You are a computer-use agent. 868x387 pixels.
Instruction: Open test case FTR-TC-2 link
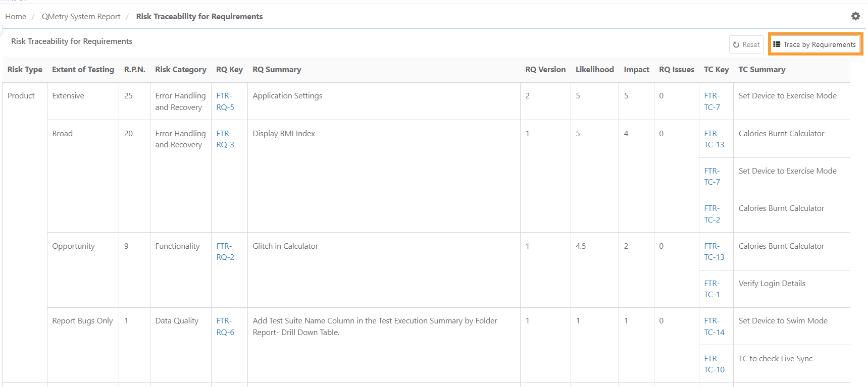pos(712,214)
